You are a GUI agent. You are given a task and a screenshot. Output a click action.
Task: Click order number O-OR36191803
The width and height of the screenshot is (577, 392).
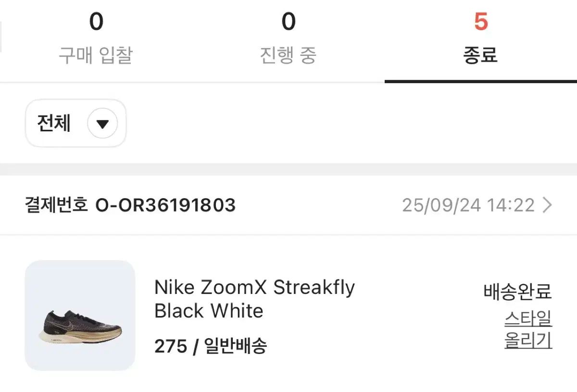click(165, 206)
